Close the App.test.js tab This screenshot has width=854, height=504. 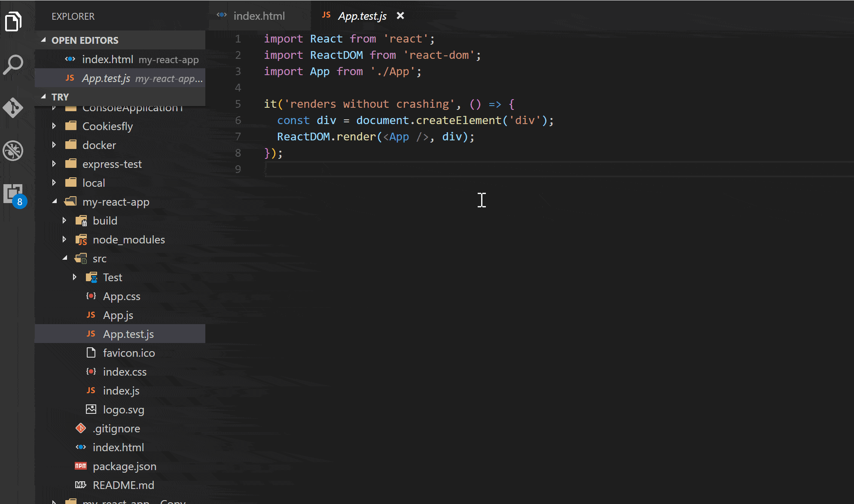[400, 16]
